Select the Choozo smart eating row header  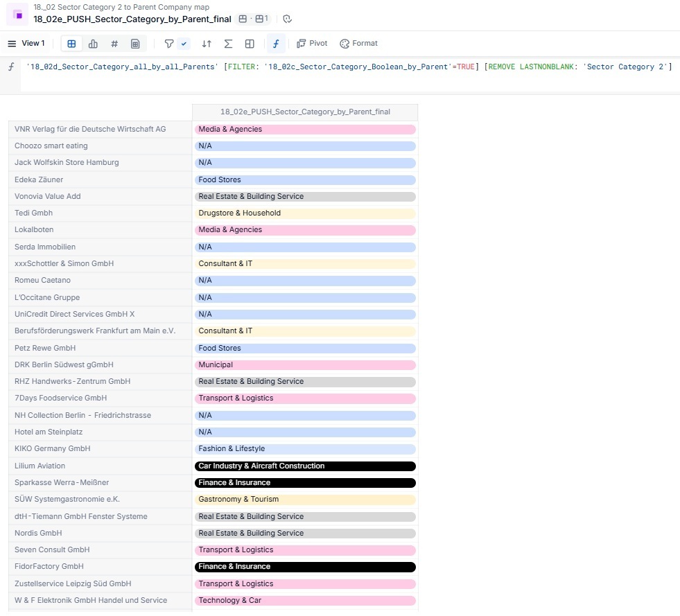tap(101, 146)
